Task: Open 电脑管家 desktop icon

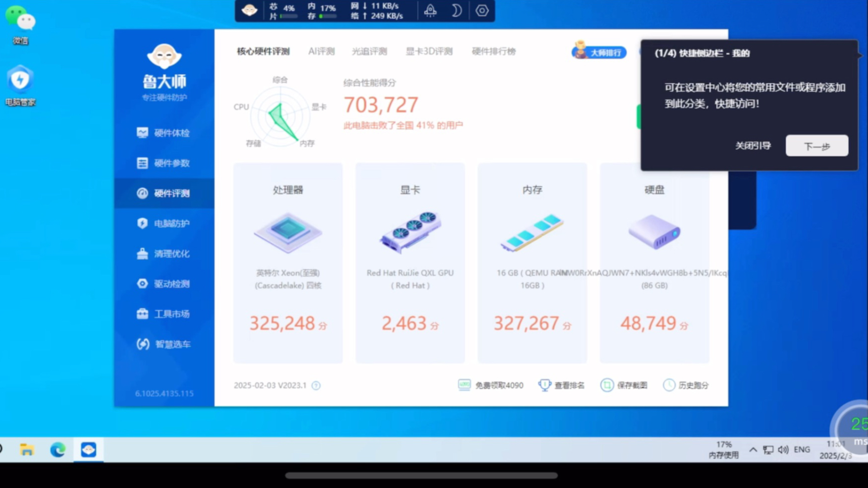Action: point(20,86)
